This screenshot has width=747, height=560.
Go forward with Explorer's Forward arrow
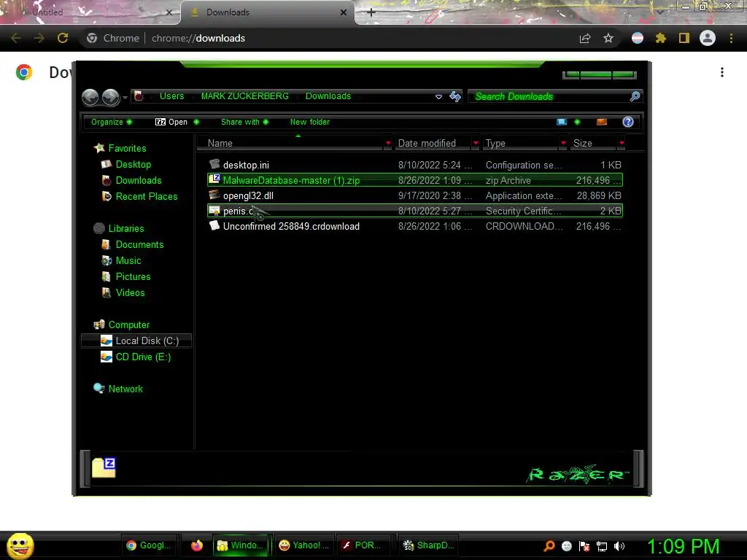[111, 97]
